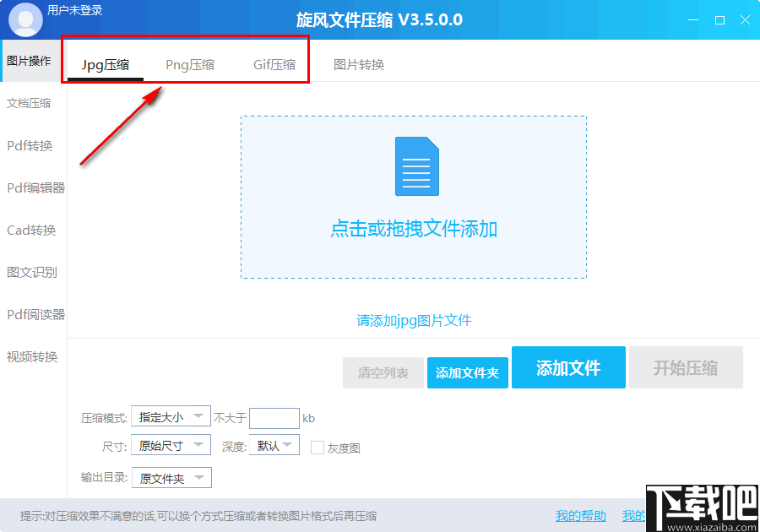The image size is (760, 532).
Task: Focus the 不大于 kb size input field
Action: pyautogui.click(x=274, y=418)
